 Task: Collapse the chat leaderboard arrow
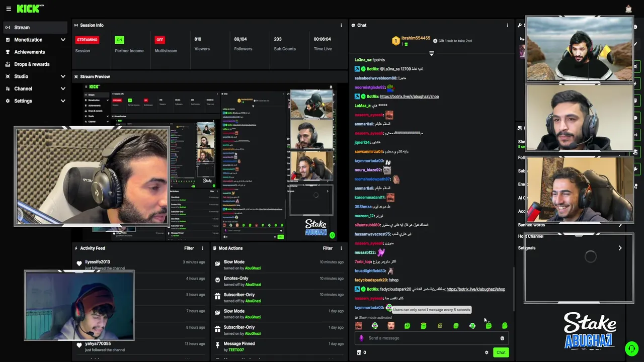tap(431, 53)
